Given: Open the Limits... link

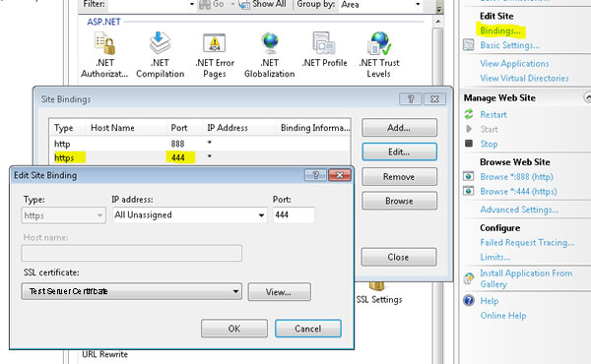Looking at the screenshot, I should (495, 257).
